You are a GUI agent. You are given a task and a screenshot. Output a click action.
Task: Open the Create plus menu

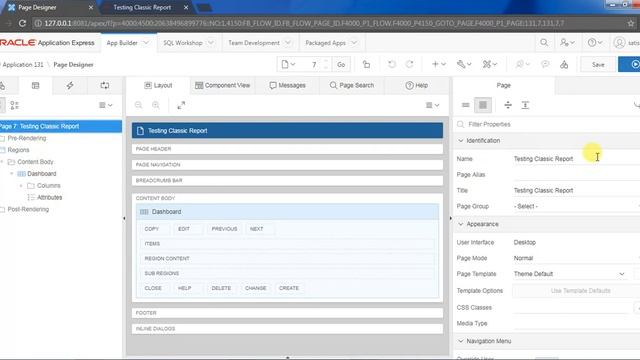click(439, 64)
